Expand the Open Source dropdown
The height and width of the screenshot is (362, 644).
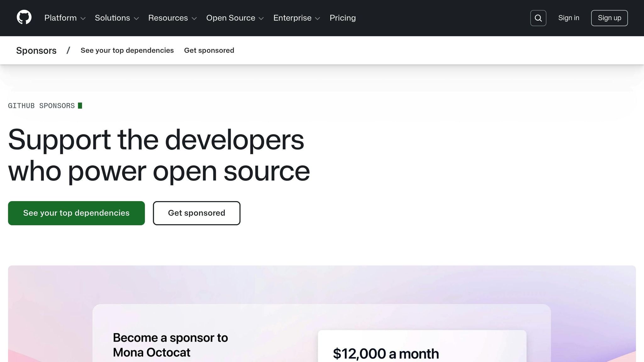[x=235, y=18]
